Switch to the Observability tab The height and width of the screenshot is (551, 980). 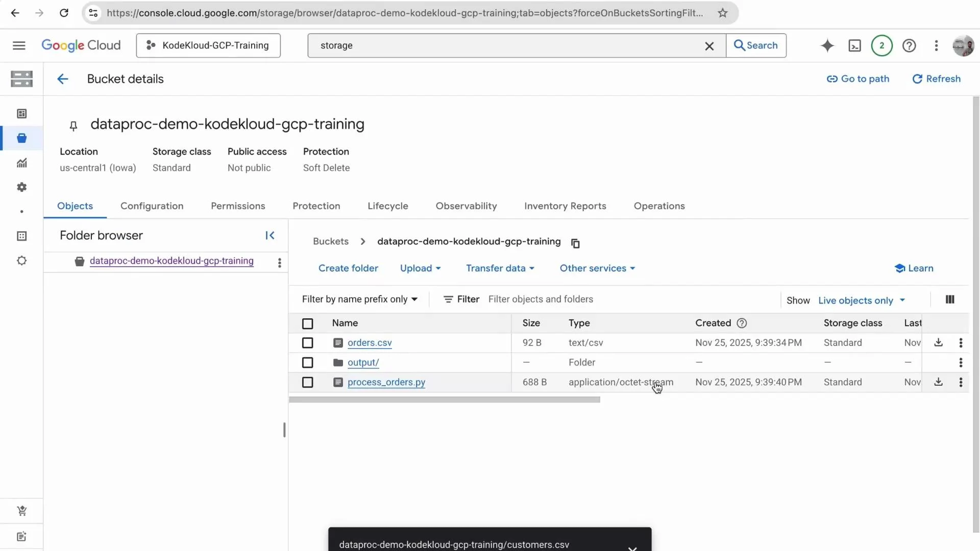466,206
